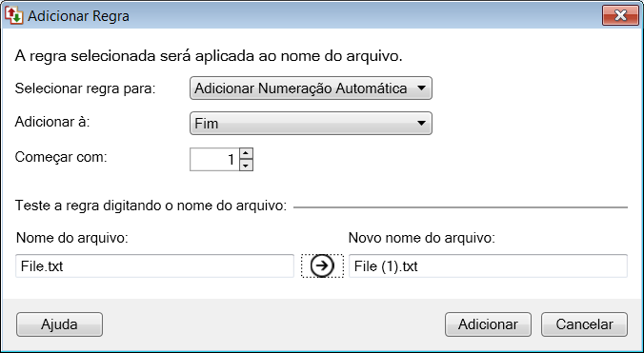This screenshot has width=644, height=353.
Task: Click the Novo nome do arquivo result field
Action: point(488,266)
